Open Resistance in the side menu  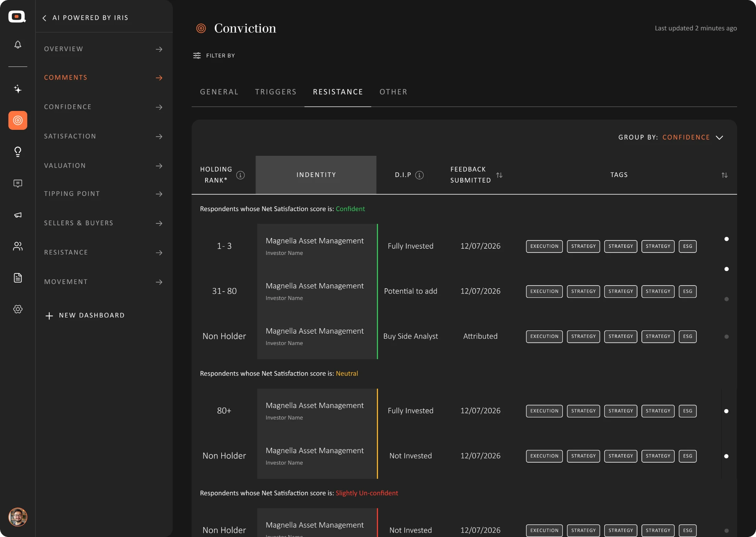[x=104, y=253]
